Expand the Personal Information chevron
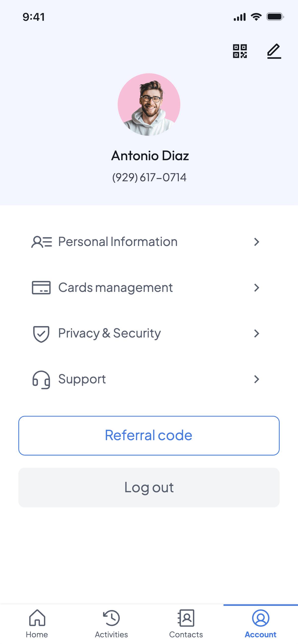Image resolution: width=298 pixels, height=644 pixels. (257, 242)
